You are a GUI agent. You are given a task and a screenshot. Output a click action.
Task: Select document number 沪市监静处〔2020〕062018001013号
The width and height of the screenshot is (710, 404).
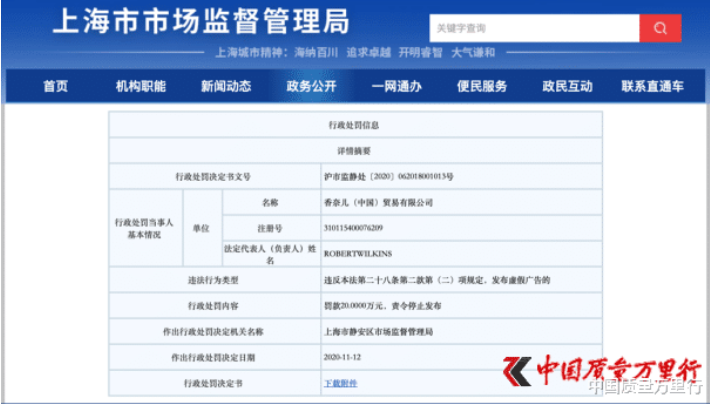coord(389,177)
